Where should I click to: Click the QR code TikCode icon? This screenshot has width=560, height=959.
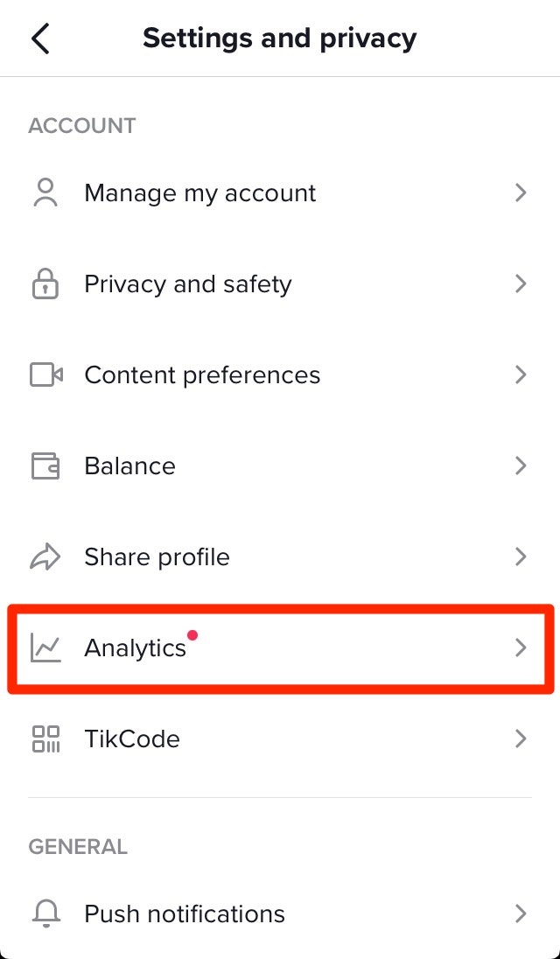pyautogui.click(x=45, y=738)
